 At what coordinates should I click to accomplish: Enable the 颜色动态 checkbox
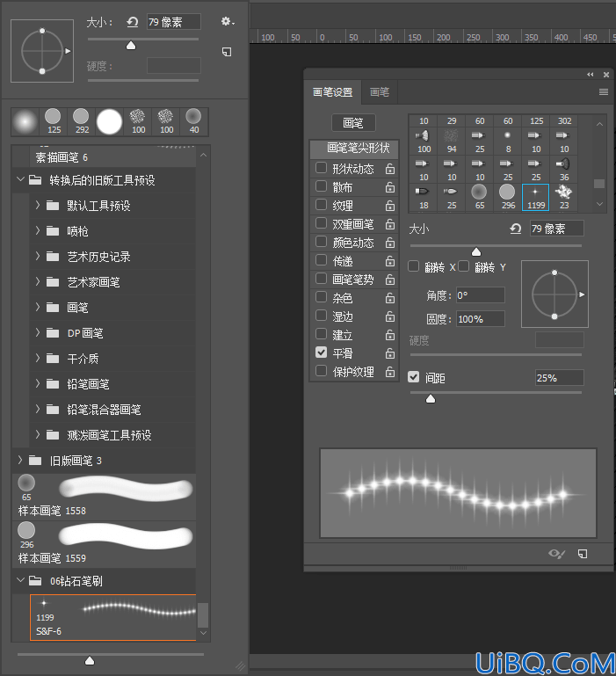[321, 242]
